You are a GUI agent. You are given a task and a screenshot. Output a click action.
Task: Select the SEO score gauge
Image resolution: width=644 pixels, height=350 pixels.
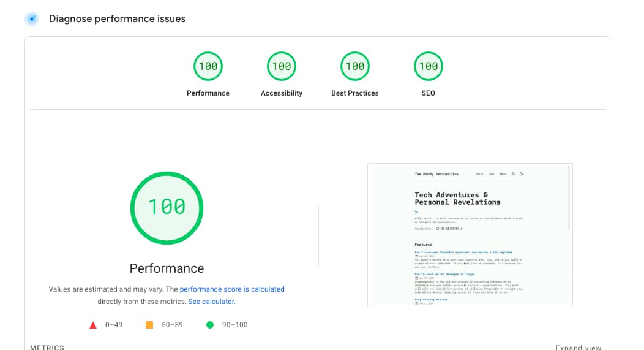point(429,66)
